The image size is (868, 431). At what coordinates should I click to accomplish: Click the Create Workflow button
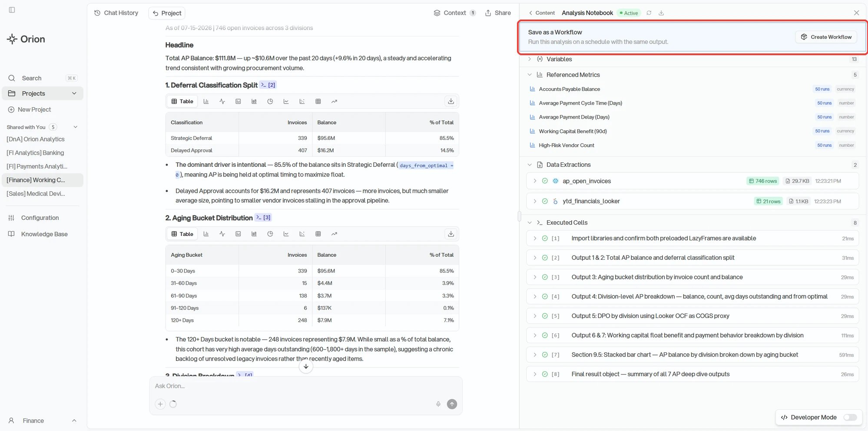pos(826,37)
